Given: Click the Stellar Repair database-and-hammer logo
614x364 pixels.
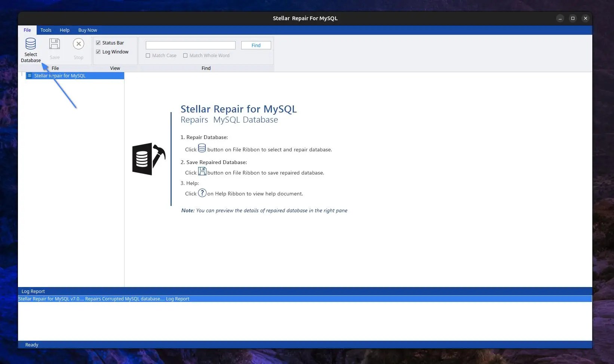Looking at the screenshot, I should (x=149, y=159).
